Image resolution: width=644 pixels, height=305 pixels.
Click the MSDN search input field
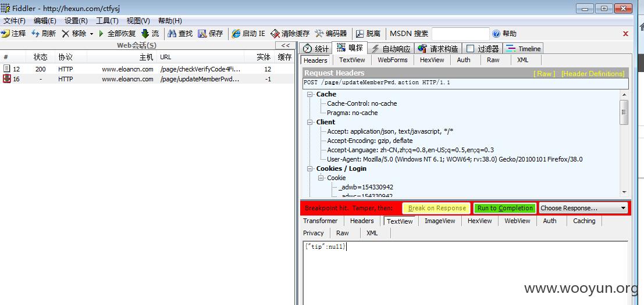(x=460, y=34)
